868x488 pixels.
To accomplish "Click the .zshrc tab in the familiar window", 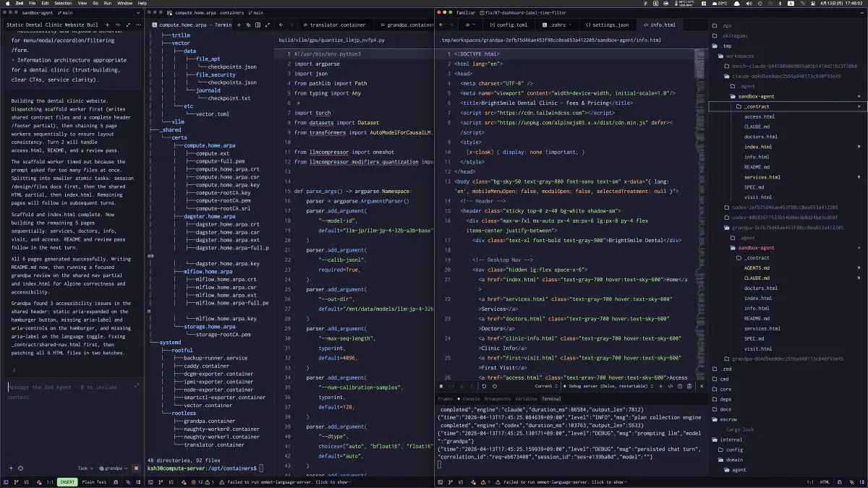I will pyautogui.click(x=556, y=25).
